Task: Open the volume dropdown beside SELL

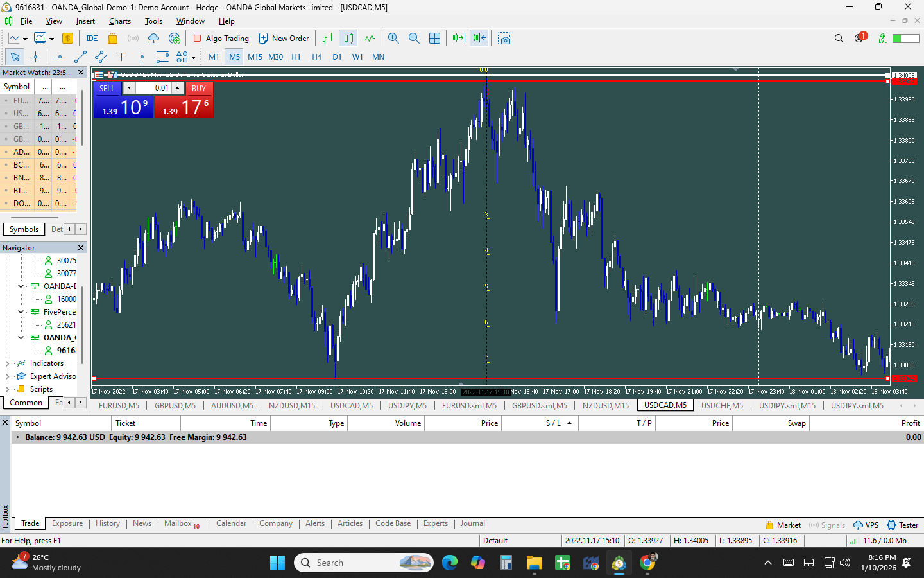Action: (129, 88)
